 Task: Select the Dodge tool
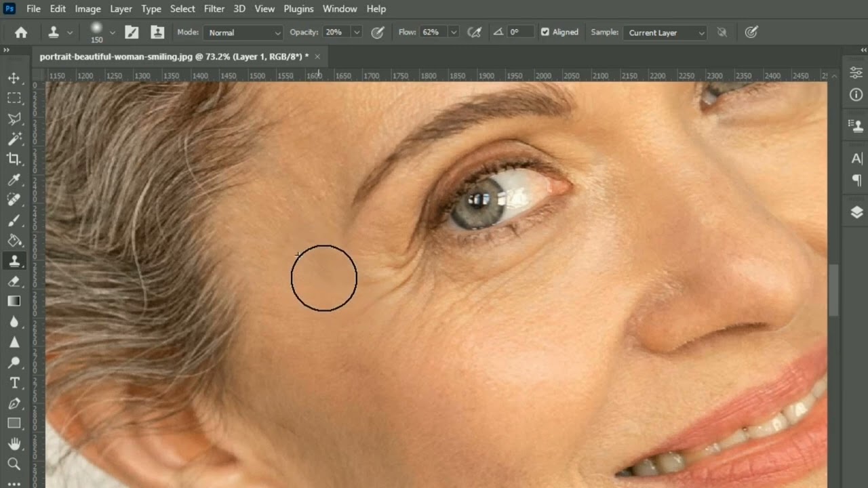point(14,363)
